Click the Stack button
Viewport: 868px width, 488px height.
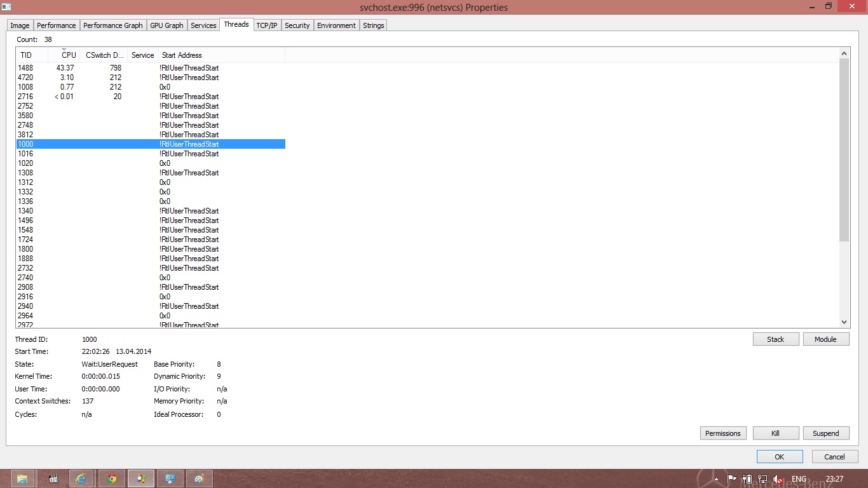point(775,339)
